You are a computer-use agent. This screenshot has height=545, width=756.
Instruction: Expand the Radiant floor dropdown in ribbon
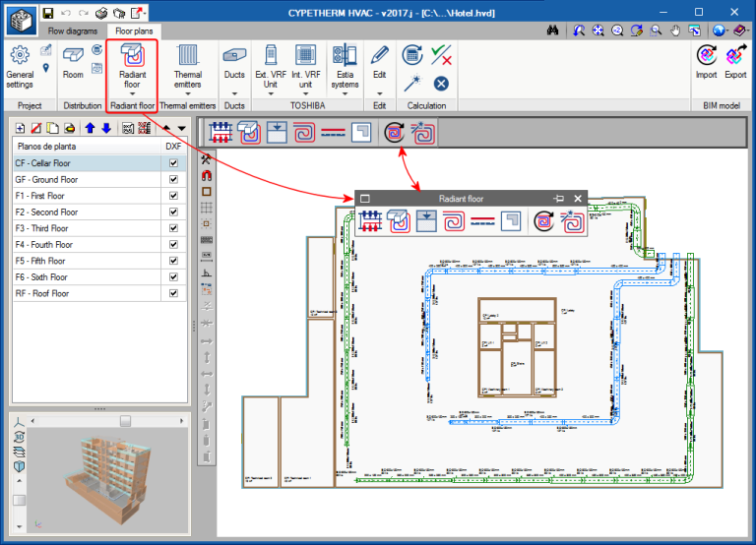pyautogui.click(x=131, y=93)
